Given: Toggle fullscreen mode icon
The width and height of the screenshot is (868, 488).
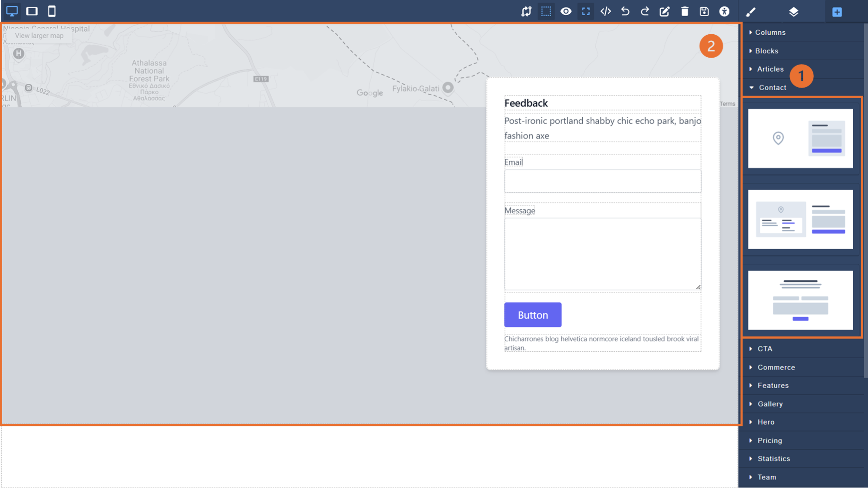Looking at the screenshot, I should [586, 11].
